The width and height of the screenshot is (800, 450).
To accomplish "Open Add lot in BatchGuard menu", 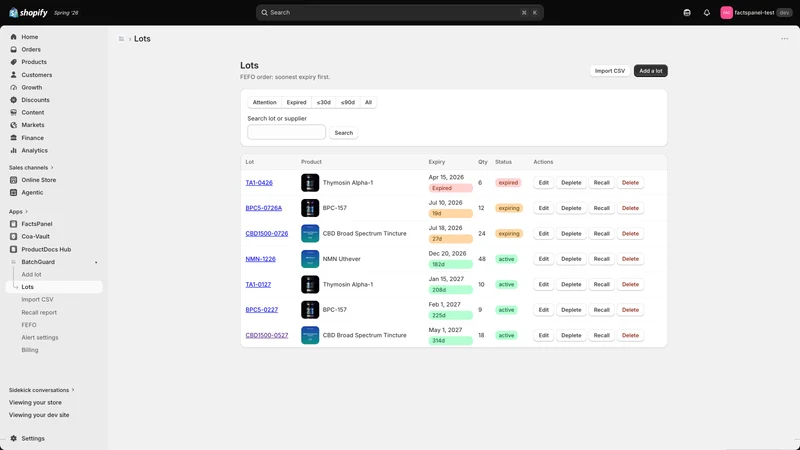I will click(x=31, y=274).
